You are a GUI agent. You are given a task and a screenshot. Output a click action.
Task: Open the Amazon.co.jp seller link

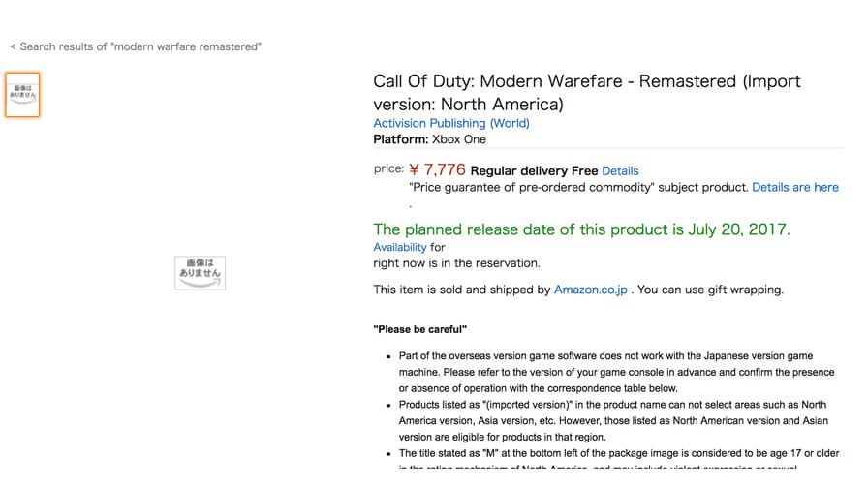coord(591,290)
